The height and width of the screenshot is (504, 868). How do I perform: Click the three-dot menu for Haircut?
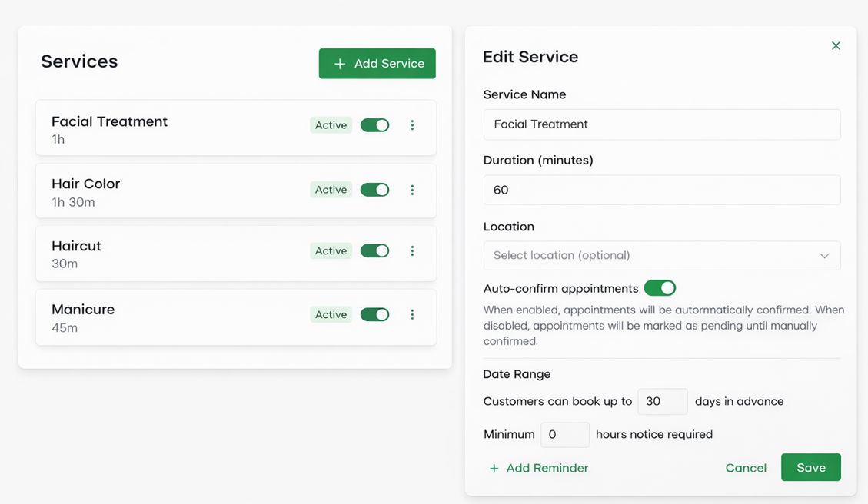pos(413,250)
